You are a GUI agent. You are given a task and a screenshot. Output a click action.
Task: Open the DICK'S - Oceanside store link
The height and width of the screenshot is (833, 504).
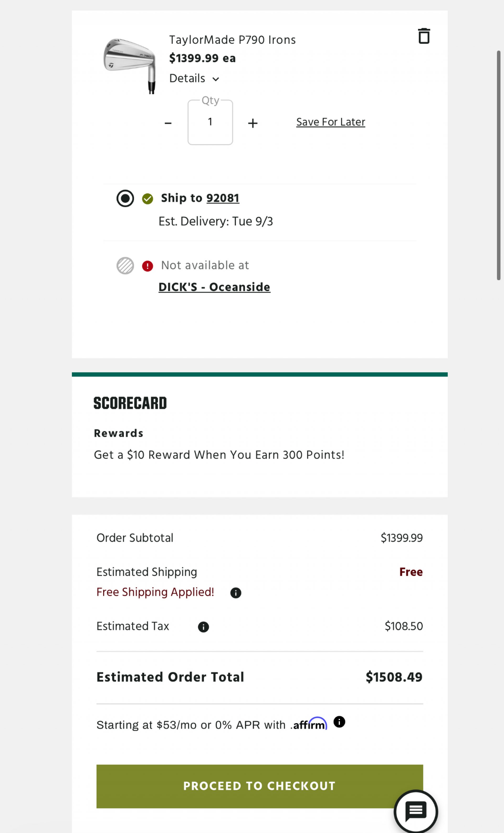(214, 287)
